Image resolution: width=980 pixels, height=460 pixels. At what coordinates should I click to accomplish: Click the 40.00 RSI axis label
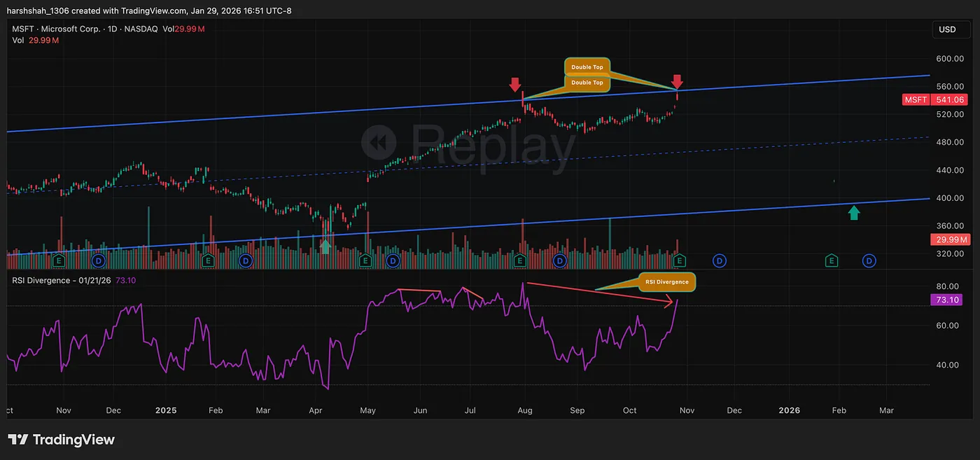coord(948,365)
